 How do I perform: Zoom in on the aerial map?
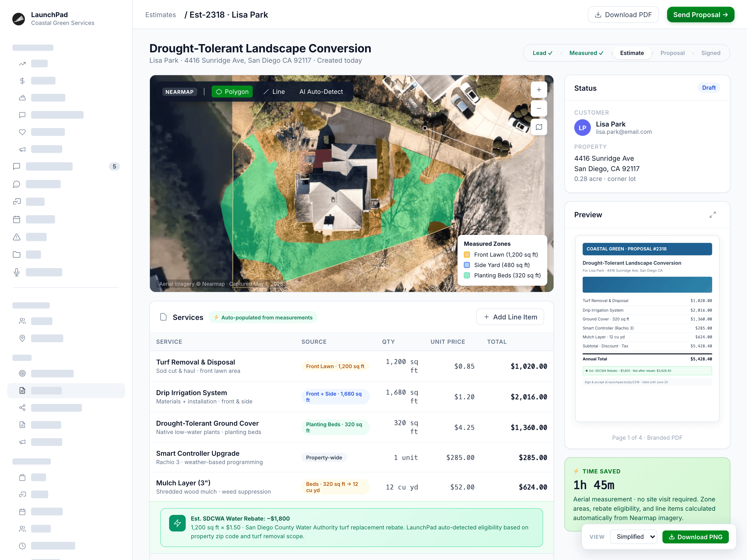tap(539, 90)
